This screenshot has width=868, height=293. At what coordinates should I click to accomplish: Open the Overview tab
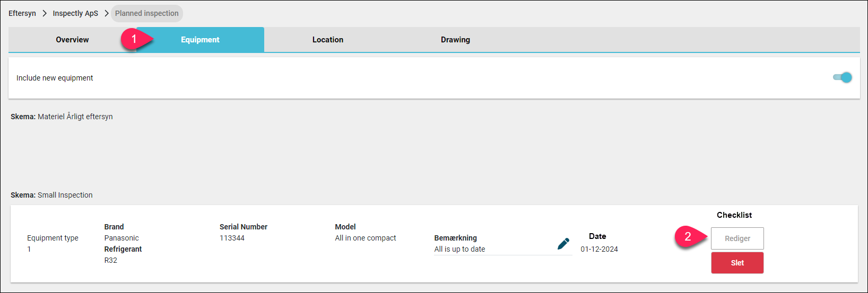pos(72,40)
